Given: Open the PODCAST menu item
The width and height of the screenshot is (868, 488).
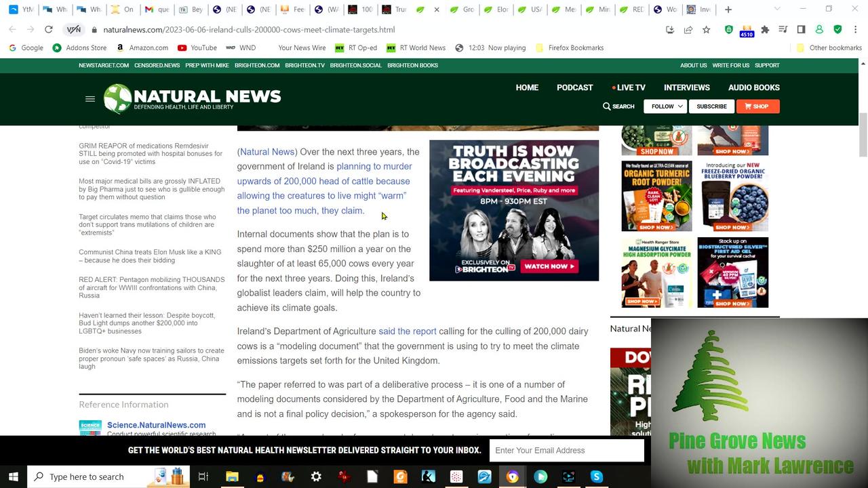Looking at the screenshot, I should click(575, 87).
